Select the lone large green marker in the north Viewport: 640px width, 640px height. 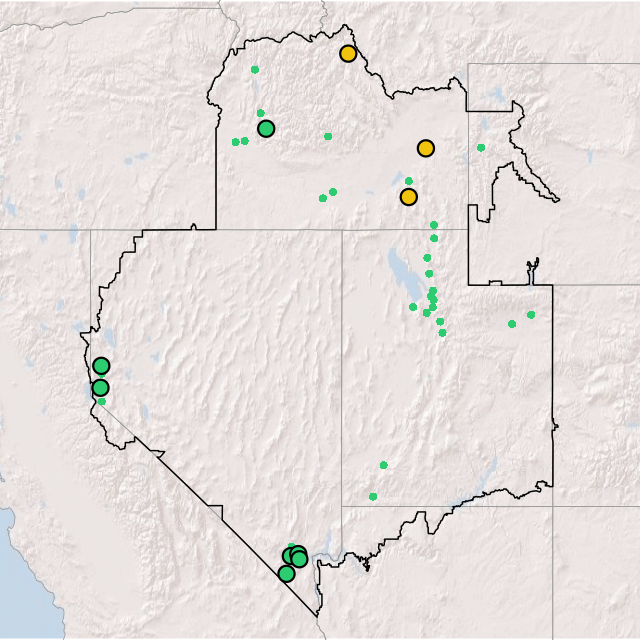[x=266, y=128]
